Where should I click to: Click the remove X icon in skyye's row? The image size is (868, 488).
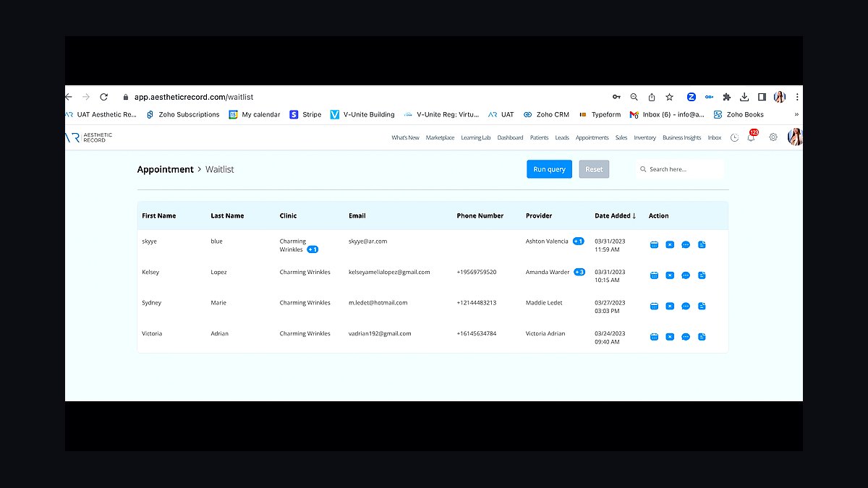point(670,245)
